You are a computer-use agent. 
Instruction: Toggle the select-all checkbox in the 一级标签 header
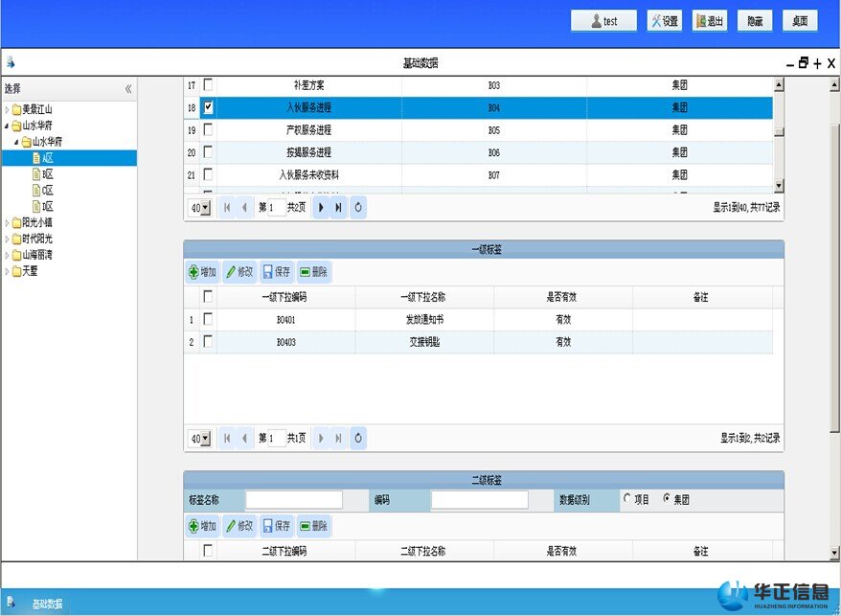208,297
